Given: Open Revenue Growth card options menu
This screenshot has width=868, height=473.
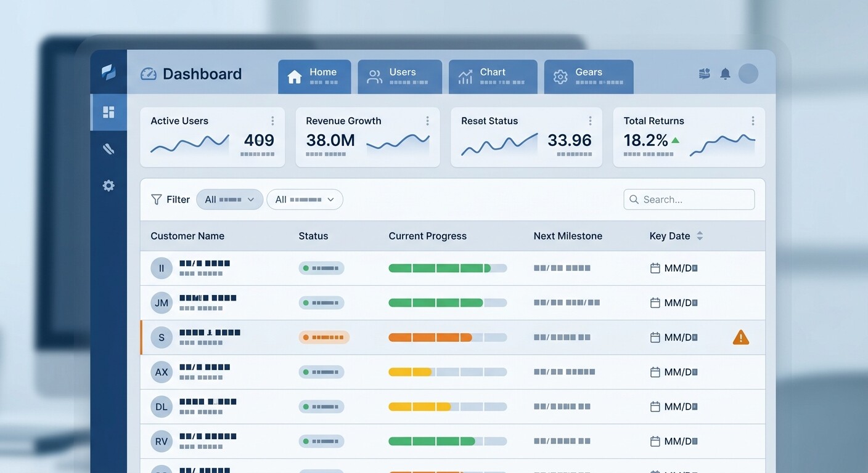Looking at the screenshot, I should pyautogui.click(x=427, y=121).
